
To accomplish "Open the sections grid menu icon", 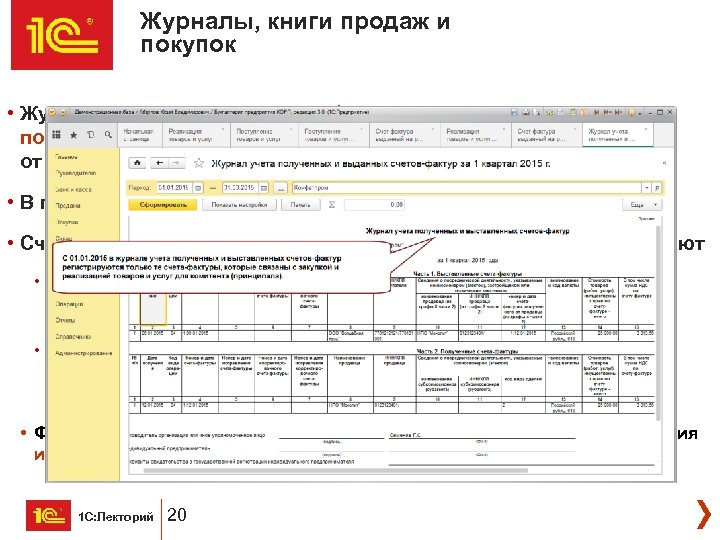I will 56,135.
